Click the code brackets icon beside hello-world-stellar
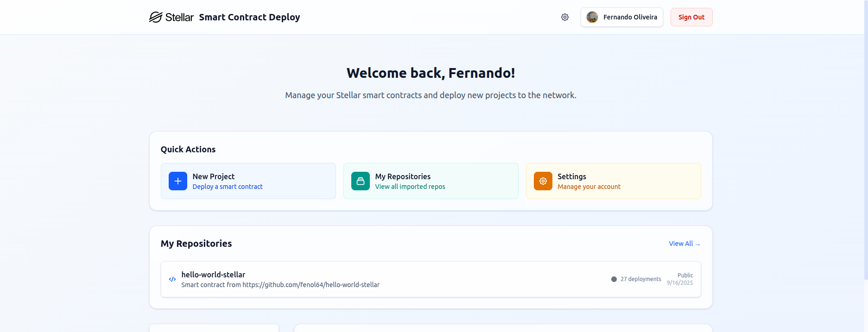 [x=172, y=279]
